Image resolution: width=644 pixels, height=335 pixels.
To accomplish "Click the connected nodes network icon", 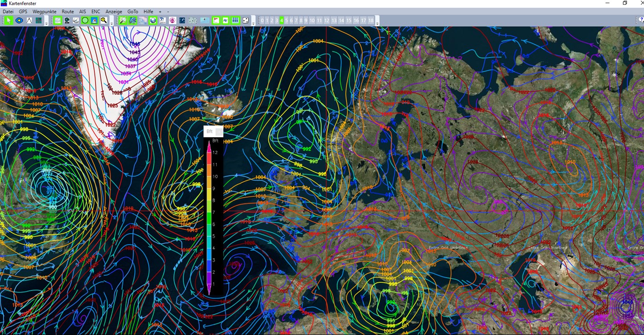I will (x=245, y=20).
